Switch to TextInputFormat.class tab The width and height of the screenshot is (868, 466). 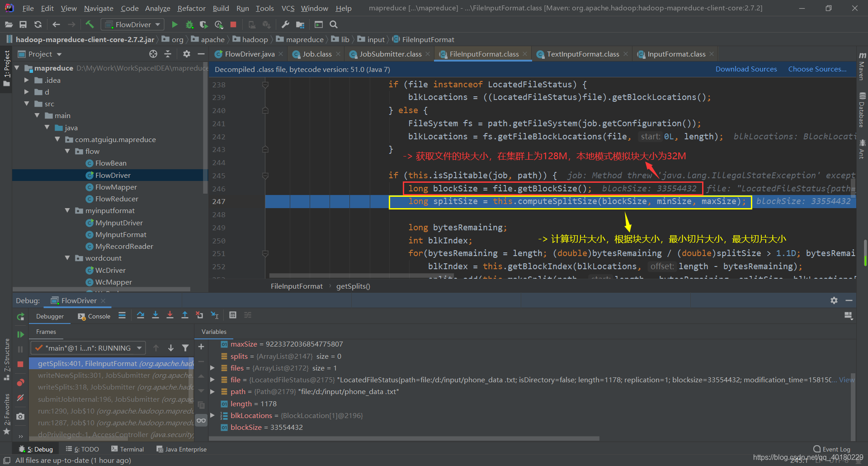(x=583, y=54)
